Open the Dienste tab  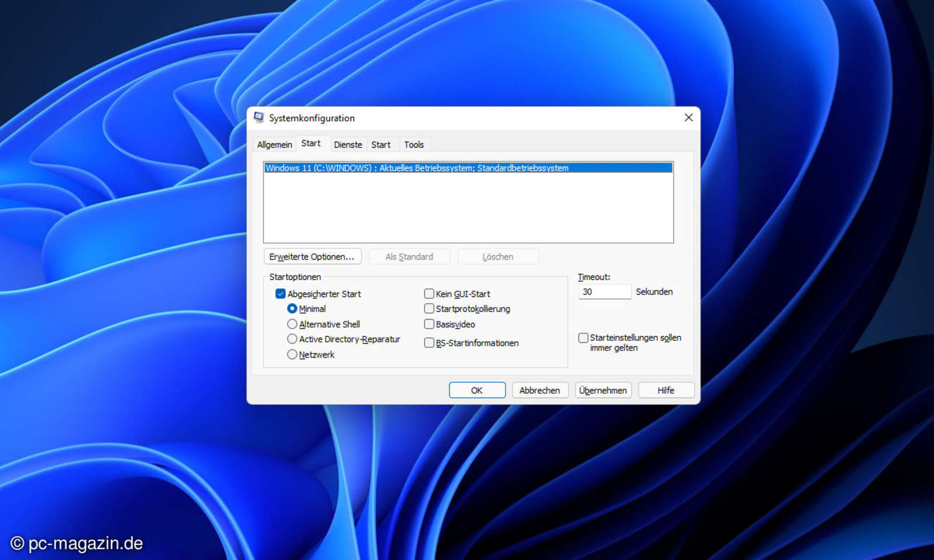(x=348, y=144)
